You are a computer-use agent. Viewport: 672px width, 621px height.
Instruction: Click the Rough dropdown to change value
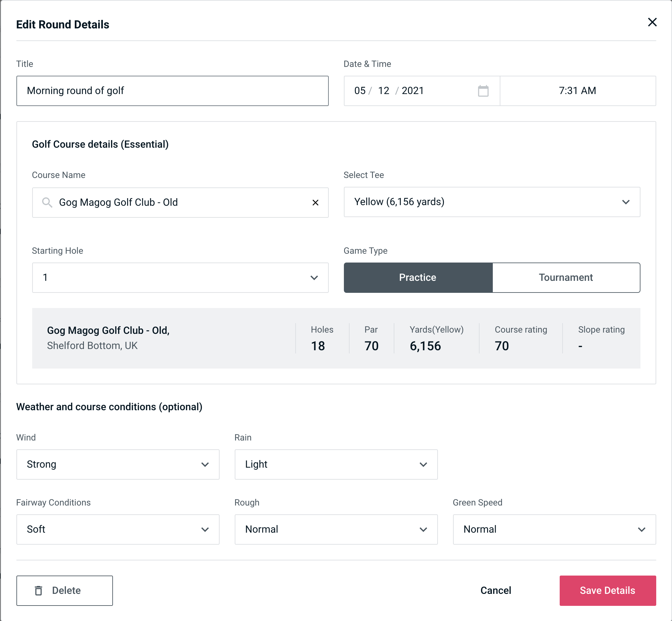[336, 529]
